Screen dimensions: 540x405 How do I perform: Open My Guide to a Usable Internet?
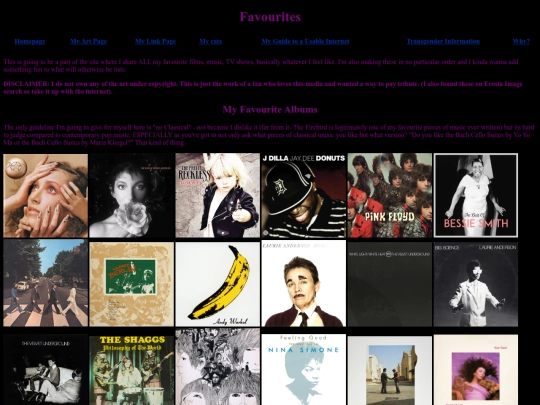pyautogui.click(x=305, y=41)
